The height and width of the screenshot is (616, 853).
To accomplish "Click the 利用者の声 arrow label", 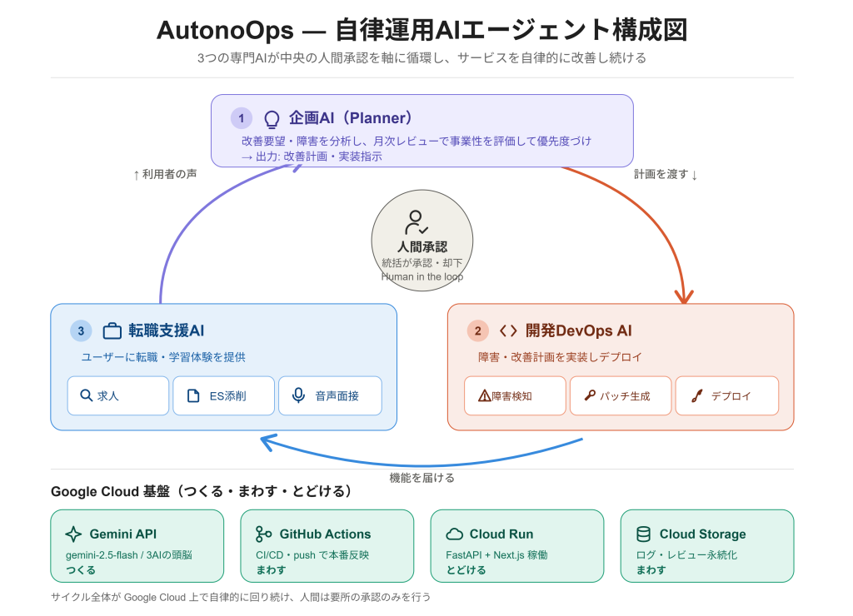I will click(165, 174).
